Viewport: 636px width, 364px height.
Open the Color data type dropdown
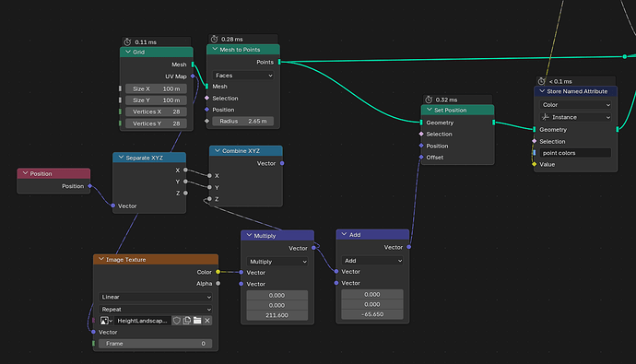click(x=575, y=104)
